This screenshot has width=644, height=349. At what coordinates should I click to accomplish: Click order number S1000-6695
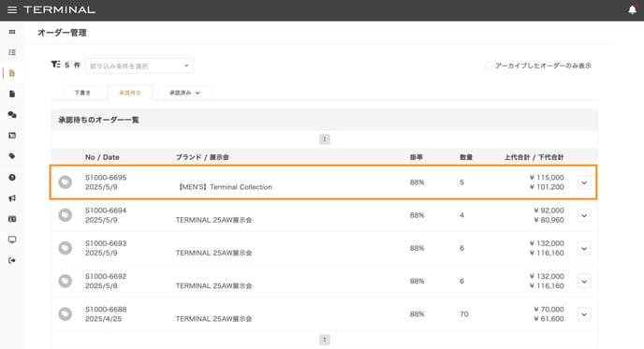point(106,178)
